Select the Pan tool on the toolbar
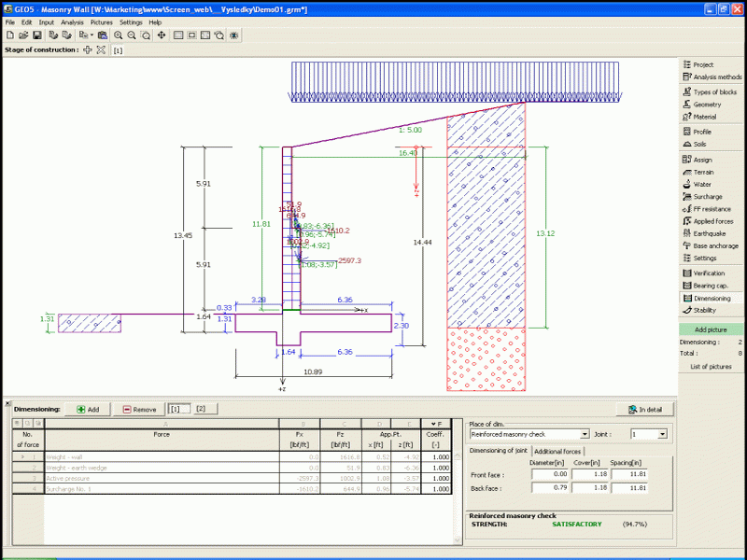This screenshot has height=560, width=747. (161, 34)
